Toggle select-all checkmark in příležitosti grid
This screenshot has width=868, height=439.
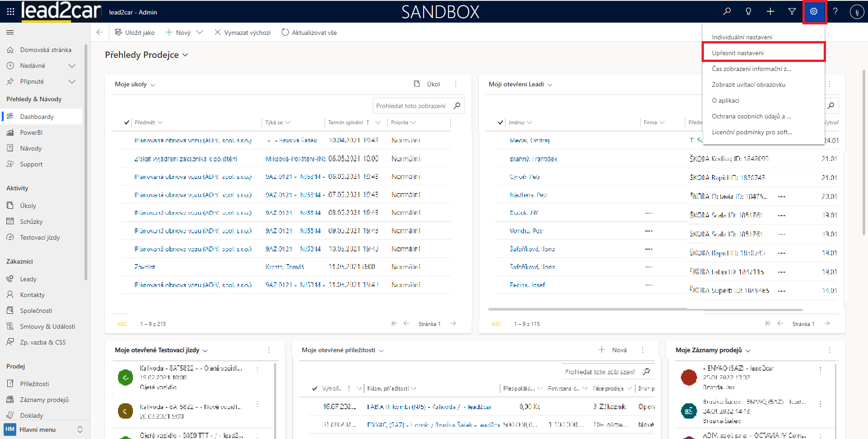pos(315,388)
